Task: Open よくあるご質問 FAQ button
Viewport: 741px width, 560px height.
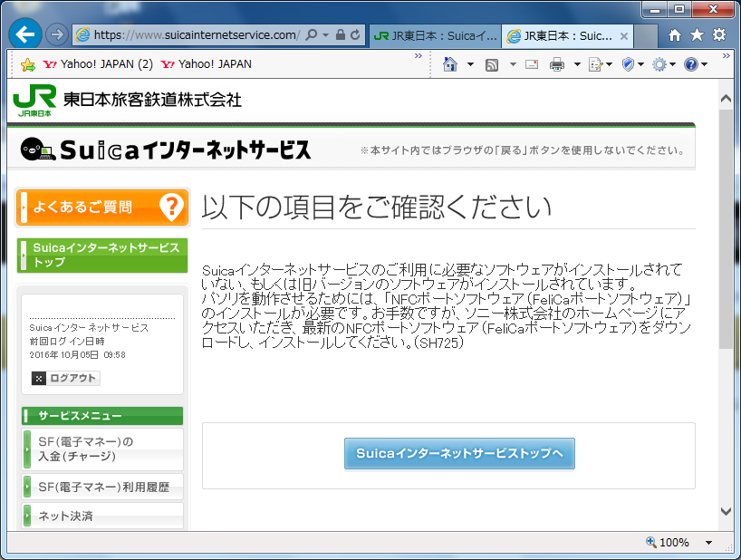Action: (x=102, y=207)
